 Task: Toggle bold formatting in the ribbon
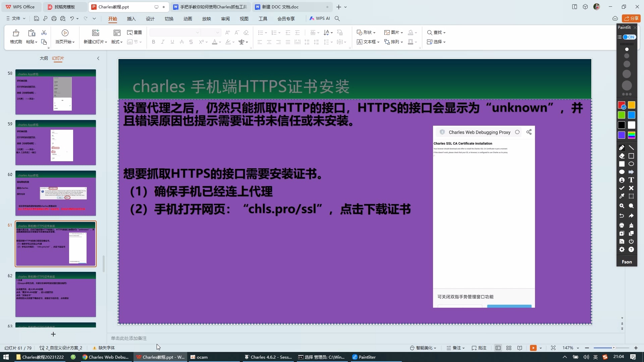click(x=153, y=42)
